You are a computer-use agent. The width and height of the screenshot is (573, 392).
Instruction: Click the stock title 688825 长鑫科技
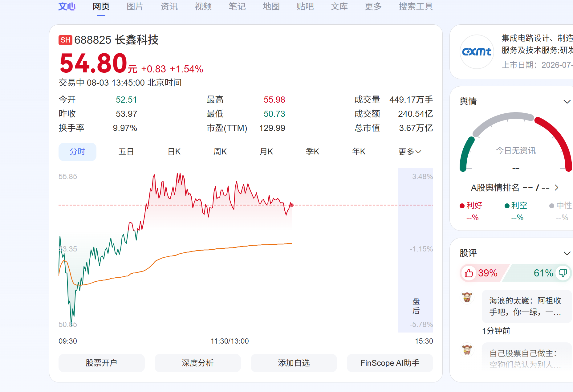click(x=116, y=40)
